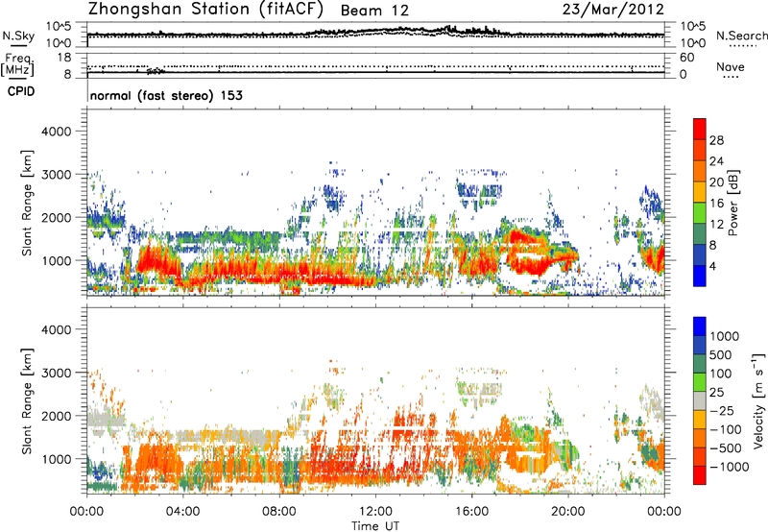The image size is (768, 532).
Task: Click the '500' label on Velocity color bar
Action: pyautogui.click(x=720, y=354)
